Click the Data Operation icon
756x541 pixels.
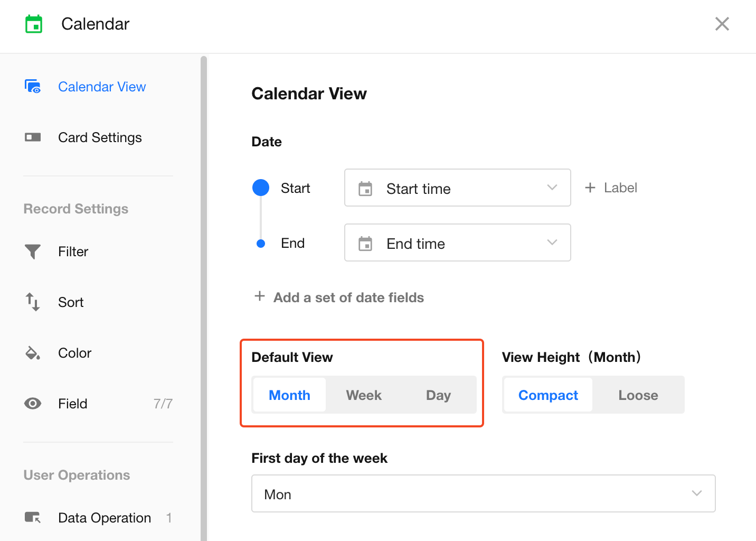[x=33, y=518]
